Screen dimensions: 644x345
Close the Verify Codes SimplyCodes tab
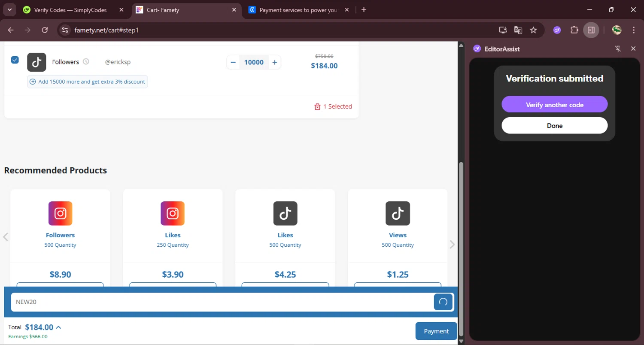[122, 10]
